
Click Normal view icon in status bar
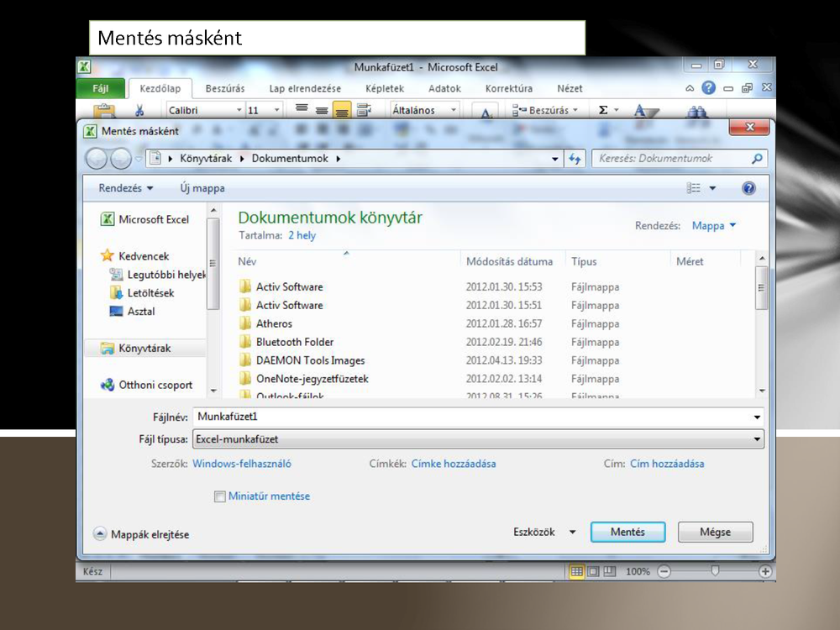coord(576,571)
